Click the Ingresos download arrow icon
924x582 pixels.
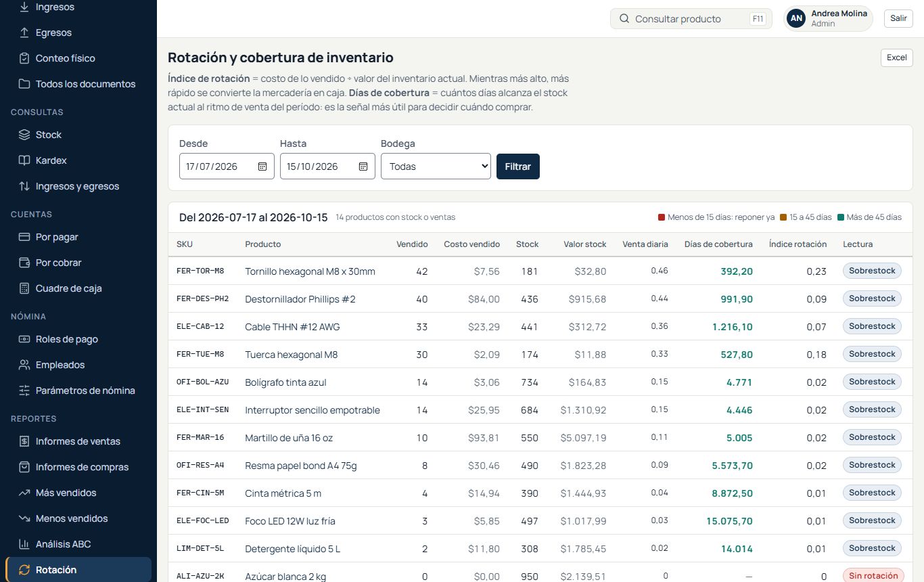[x=24, y=7]
